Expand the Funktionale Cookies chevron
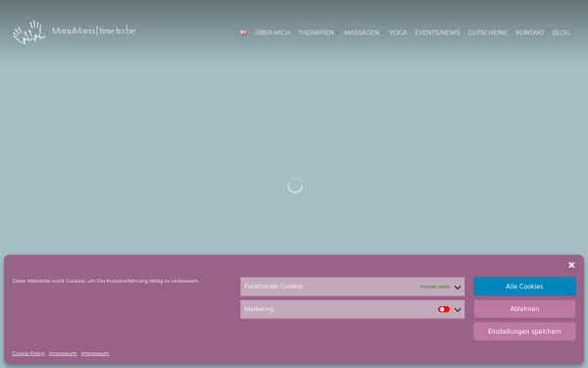Image resolution: width=588 pixels, height=368 pixels. [458, 288]
